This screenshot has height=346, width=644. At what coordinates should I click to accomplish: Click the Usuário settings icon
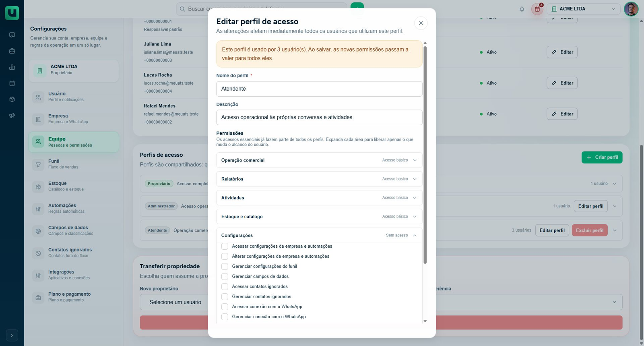pos(38,97)
